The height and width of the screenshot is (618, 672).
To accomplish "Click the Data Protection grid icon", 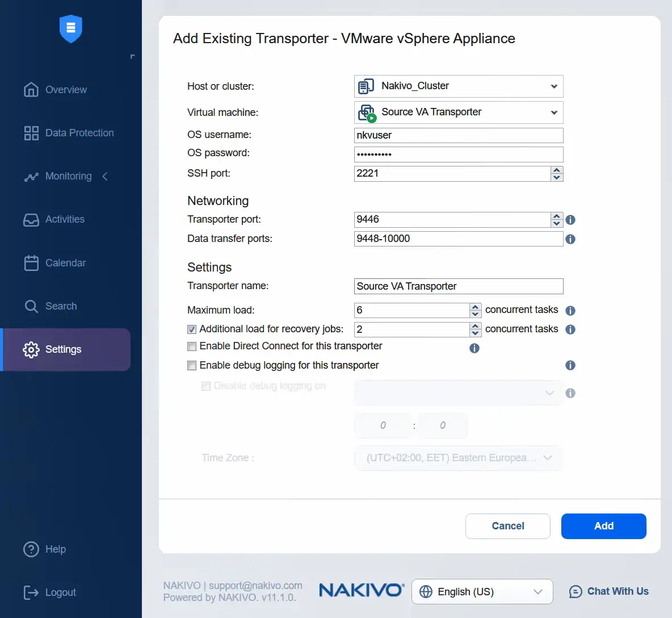I will click(31, 132).
